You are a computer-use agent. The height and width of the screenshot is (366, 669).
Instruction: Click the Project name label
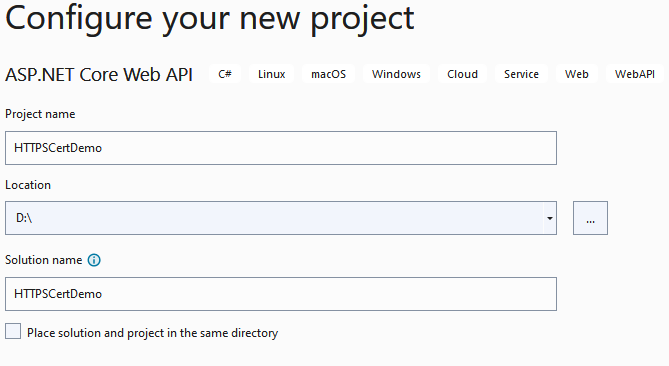click(x=40, y=114)
